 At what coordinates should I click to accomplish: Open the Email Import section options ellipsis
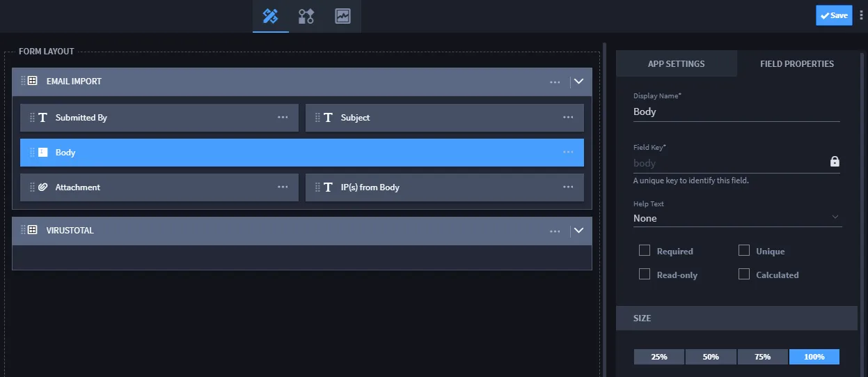point(555,82)
